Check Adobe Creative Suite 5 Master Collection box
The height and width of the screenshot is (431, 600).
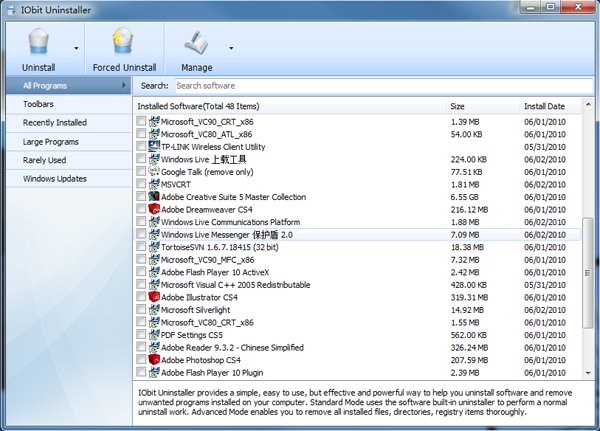141,196
